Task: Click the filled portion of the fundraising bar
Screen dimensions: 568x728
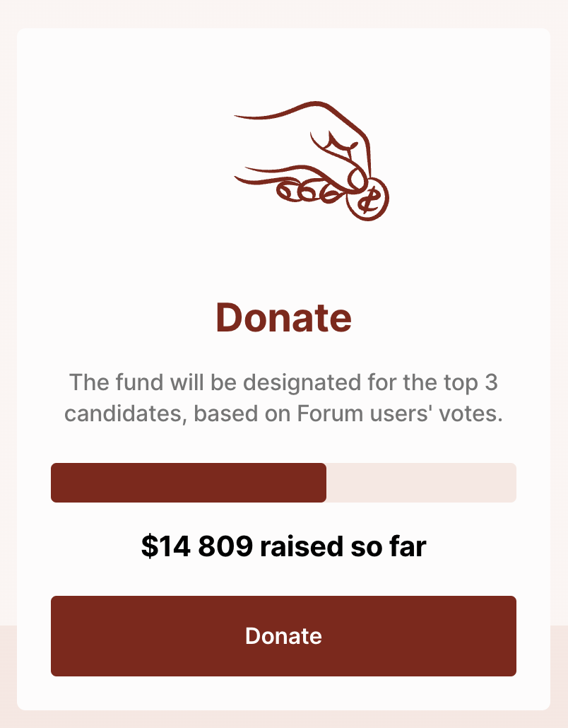Action: [189, 483]
